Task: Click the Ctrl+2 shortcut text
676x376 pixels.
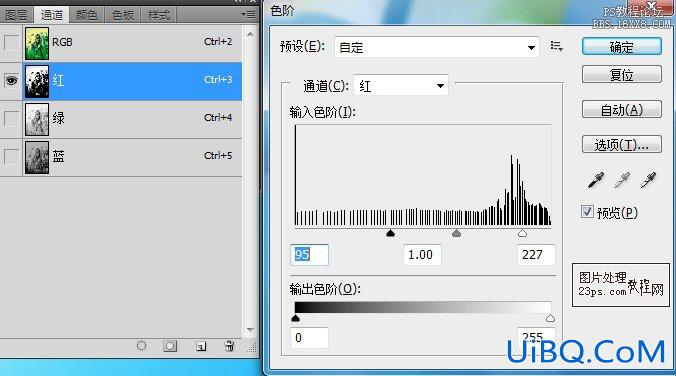Action: click(x=218, y=42)
